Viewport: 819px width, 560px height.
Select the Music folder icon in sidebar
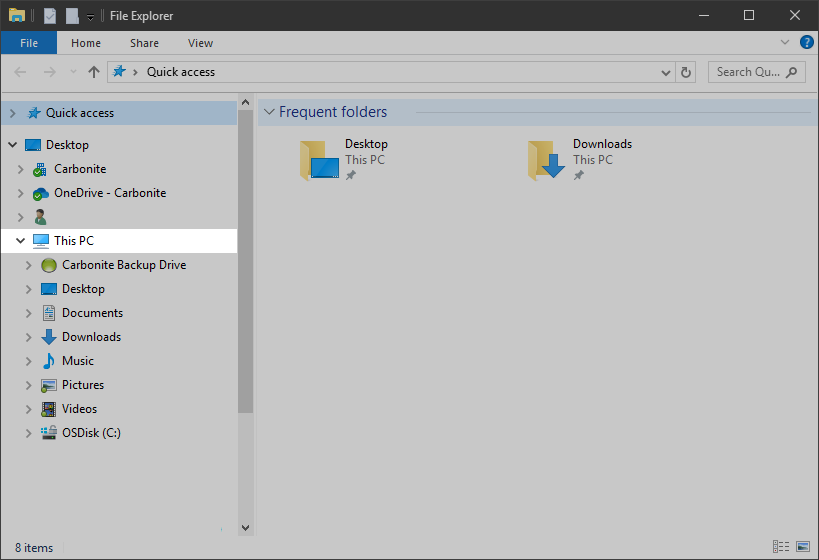click(49, 361)
